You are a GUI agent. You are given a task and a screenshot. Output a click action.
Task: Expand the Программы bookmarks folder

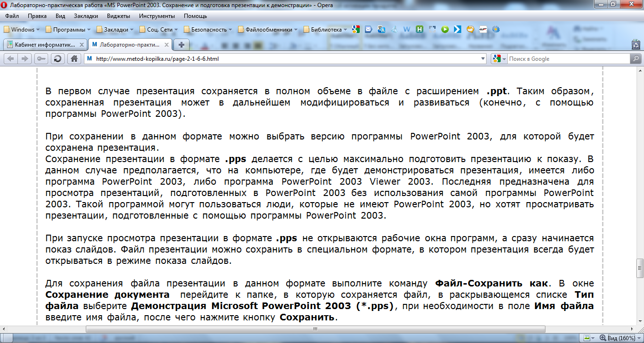point(68,29)
